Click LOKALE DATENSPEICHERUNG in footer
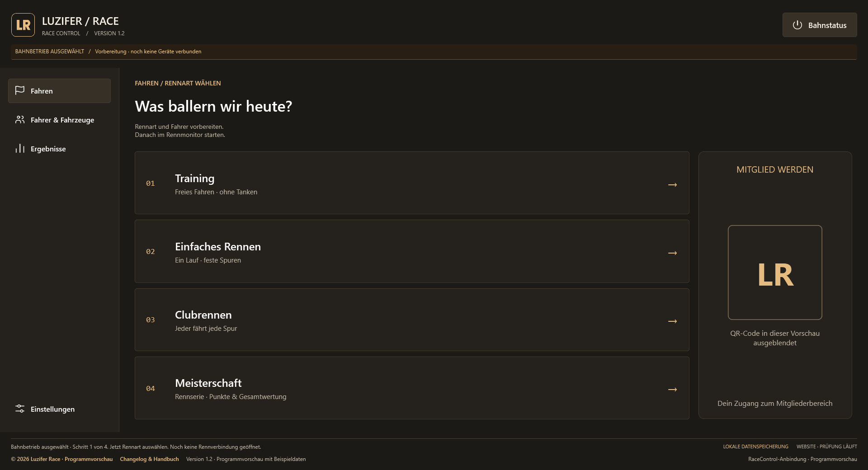 (x=755, y=446)
